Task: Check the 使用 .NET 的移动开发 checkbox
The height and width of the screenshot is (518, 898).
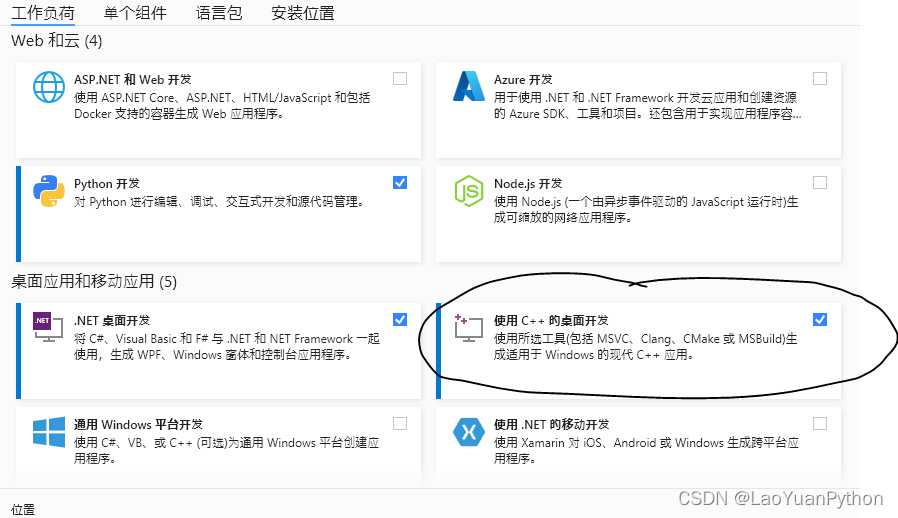Action: (x=820, y=423)
